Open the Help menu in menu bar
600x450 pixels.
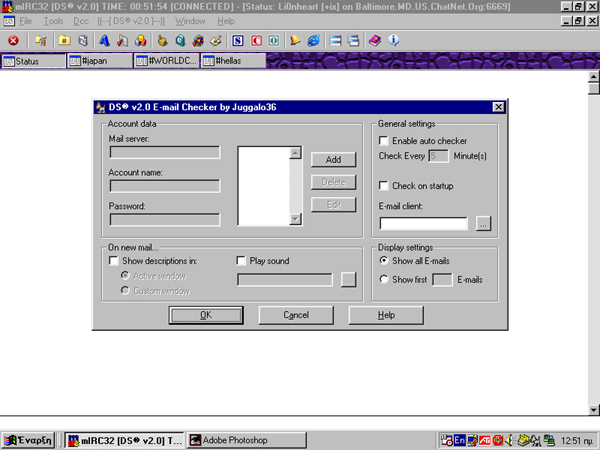pyautogui.click(x=226, y=21)
